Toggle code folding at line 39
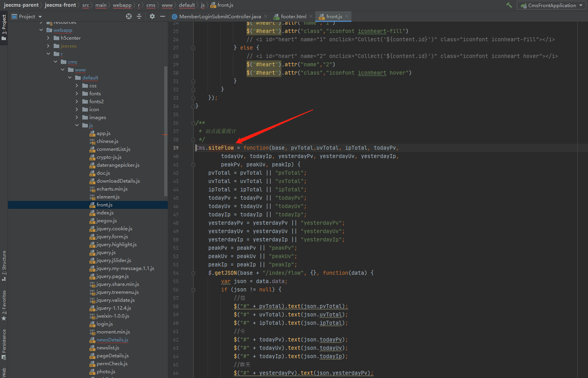588x378 pixels. point(194,148)
